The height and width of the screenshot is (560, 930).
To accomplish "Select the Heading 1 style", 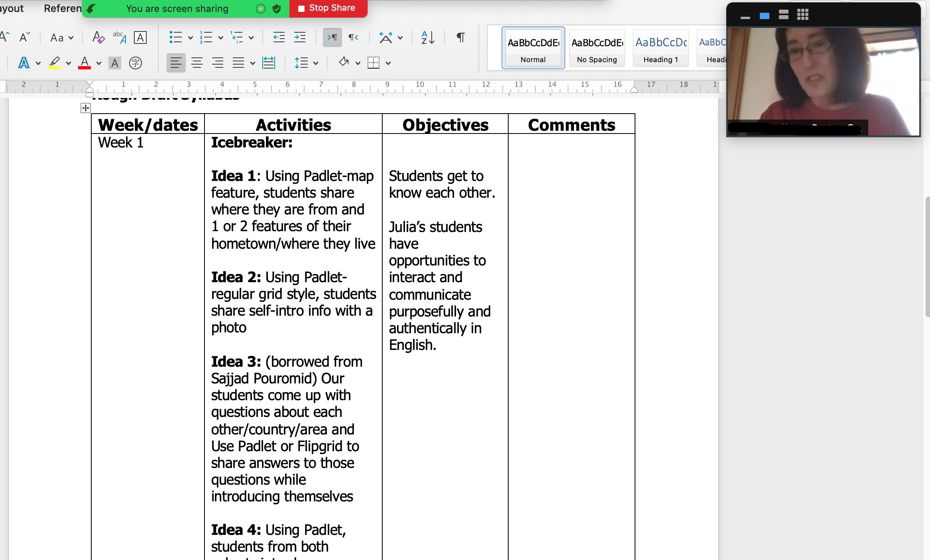I will click(661, 48).
